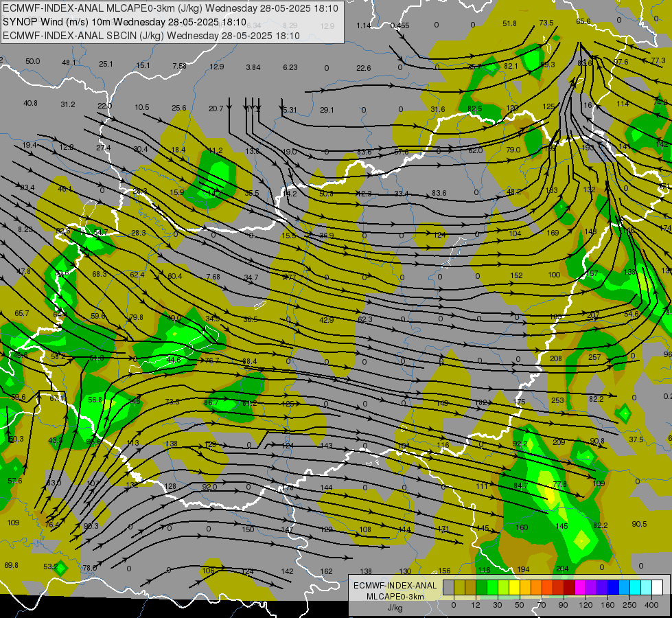Click the grid value 257
The image size is (672, 618).
[x=594, y=357]
